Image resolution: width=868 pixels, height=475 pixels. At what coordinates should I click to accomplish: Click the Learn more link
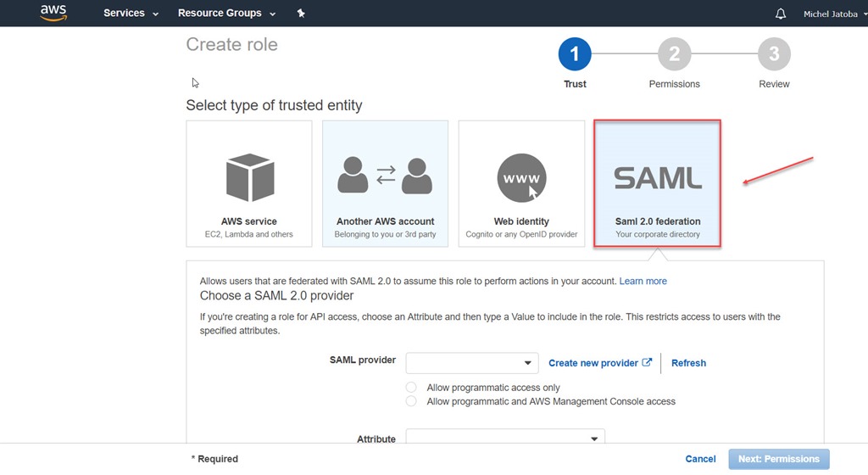point(643,281)
